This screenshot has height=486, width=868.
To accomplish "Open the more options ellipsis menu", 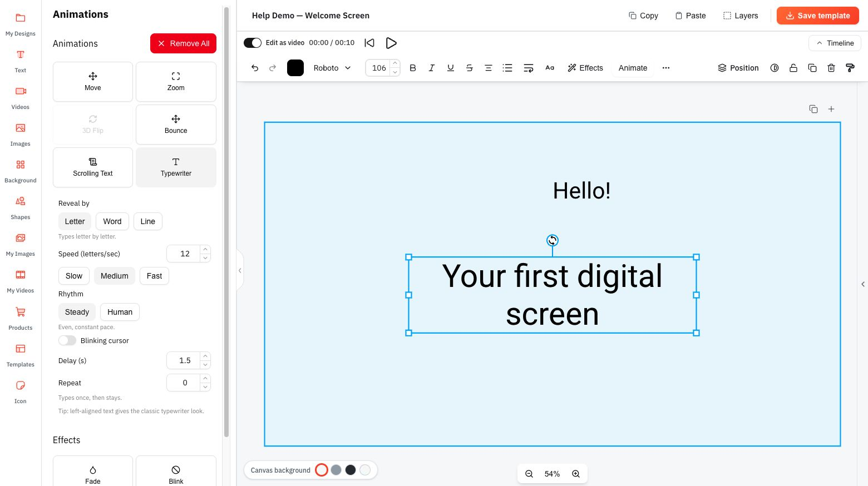I will point(666,68).
